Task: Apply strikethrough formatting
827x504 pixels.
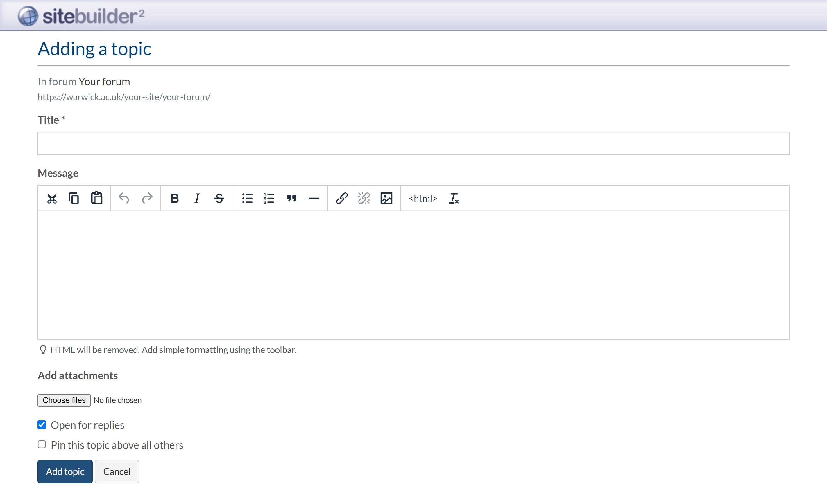Action: pyautogui.click(x=219, y=199)
